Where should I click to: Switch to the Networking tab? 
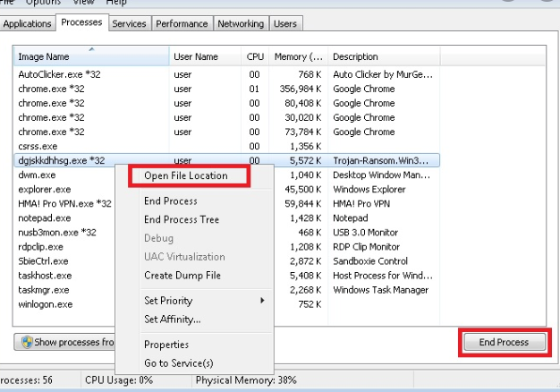click(241, 24)
